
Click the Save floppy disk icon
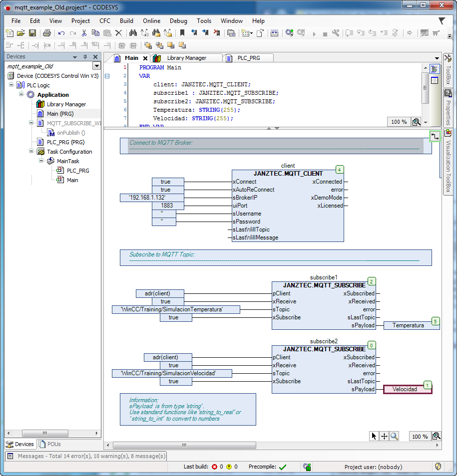pos(32,33)
